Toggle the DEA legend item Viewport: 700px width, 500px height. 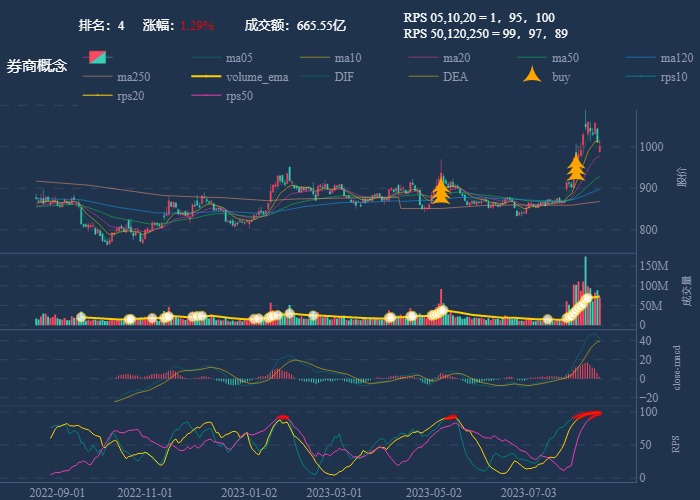(455, 76)
